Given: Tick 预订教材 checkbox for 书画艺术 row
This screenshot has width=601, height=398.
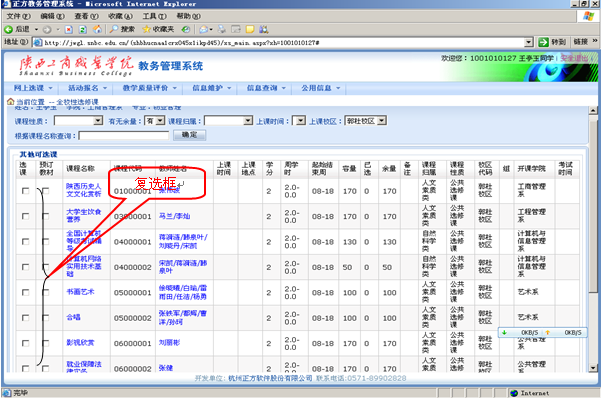Looking at the screenshot, I should coord(46,292).
